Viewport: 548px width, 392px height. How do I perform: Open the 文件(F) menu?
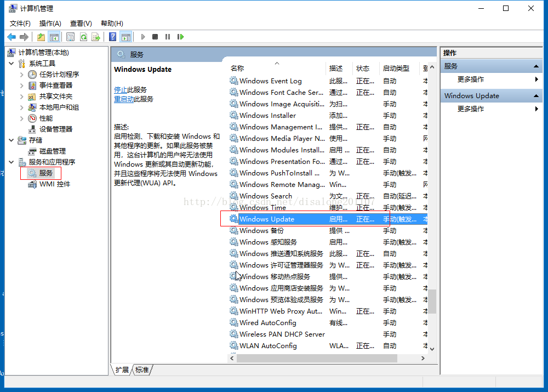20,24
